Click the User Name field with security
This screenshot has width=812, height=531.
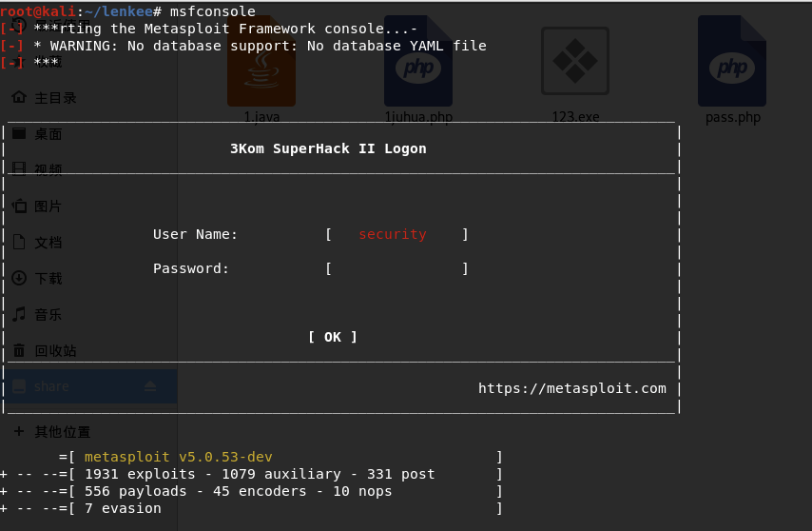396,235
